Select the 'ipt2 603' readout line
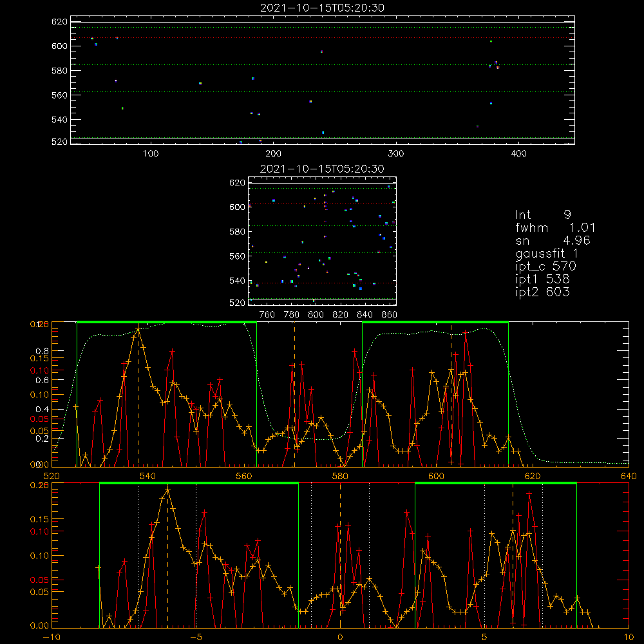Image resolution: width=644 pixels, height=644 pixels. [x=542, y=292]
